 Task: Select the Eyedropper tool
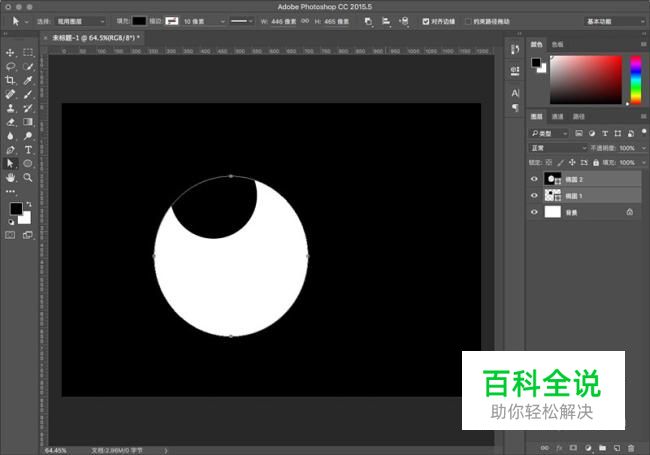click(x=28, y=80)
